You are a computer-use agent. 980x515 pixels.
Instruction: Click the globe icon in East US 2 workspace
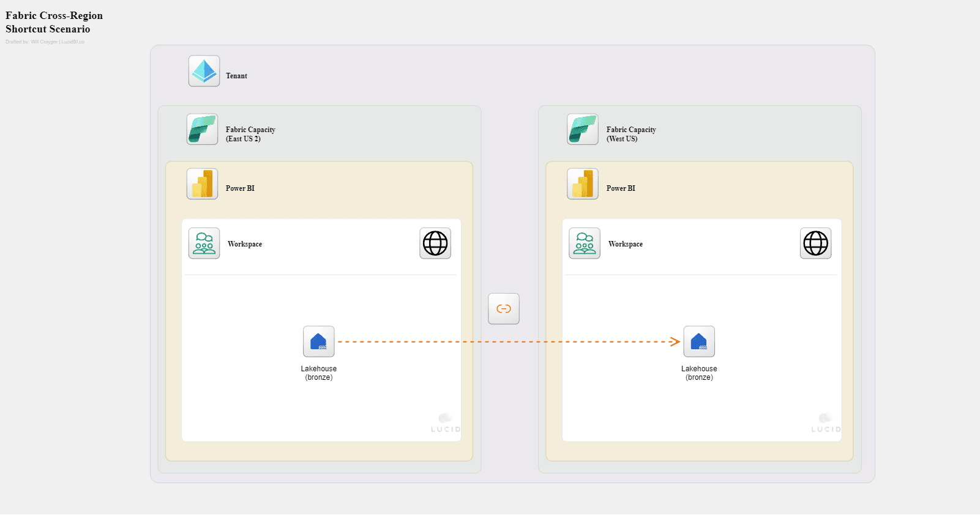point(435,243)
